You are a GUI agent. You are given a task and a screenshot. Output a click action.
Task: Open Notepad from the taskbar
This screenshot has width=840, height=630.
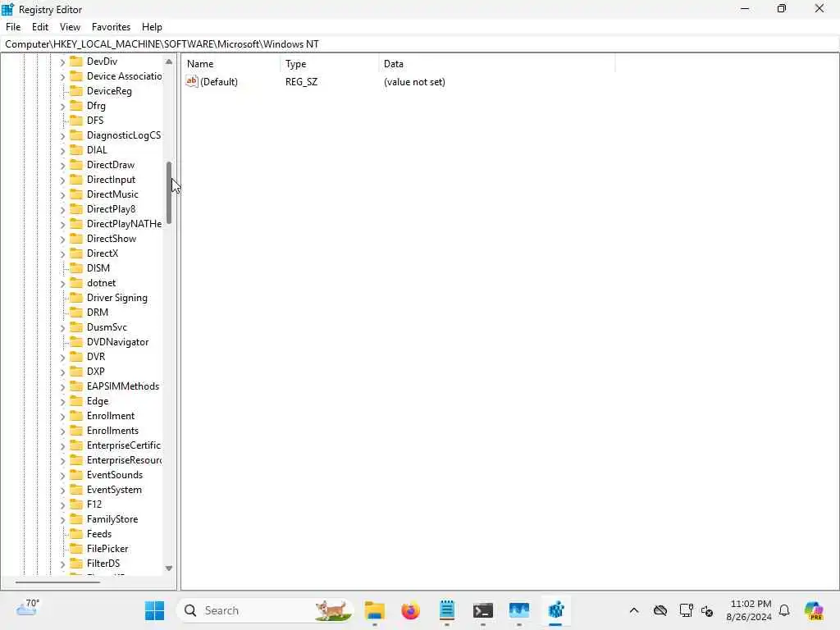point(447,610)
